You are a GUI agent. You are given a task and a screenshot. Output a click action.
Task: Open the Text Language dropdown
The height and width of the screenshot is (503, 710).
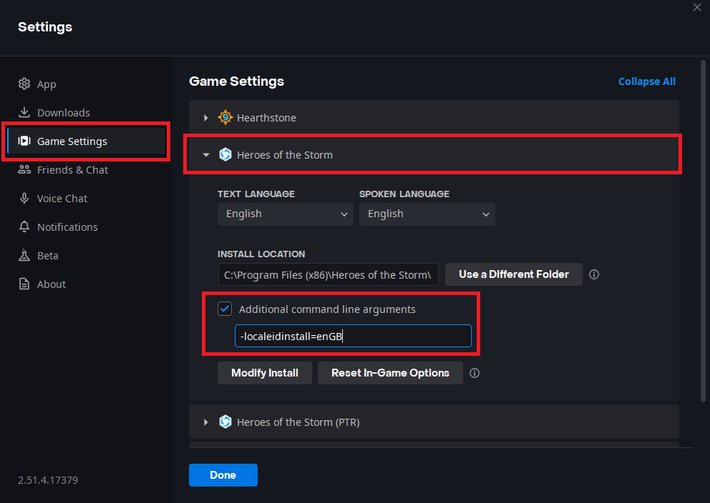(x=285, y=214)
